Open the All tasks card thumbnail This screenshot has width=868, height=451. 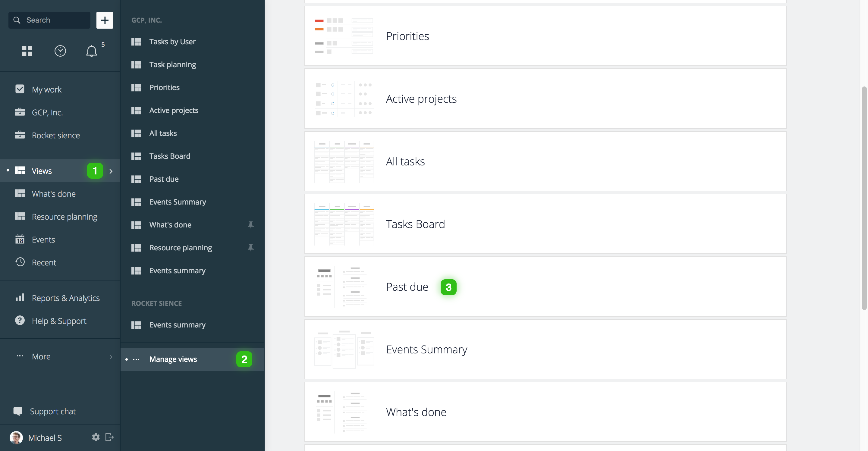[x=344, y=161]
